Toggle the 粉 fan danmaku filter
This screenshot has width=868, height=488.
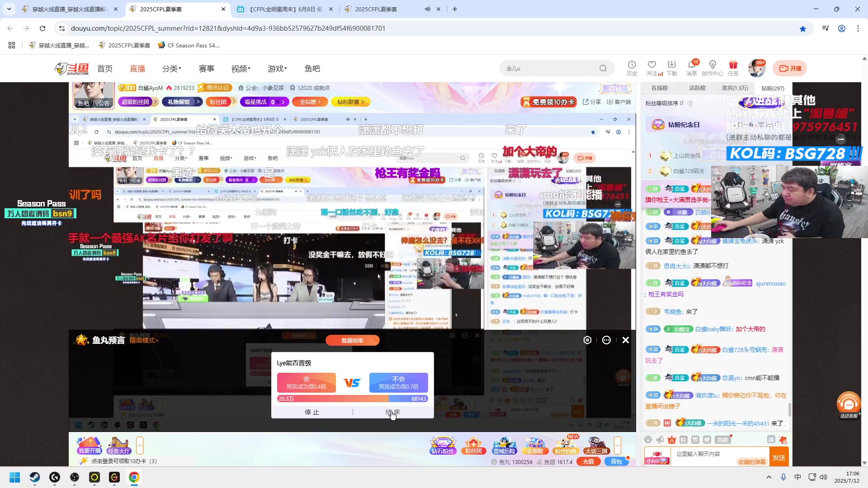[x=684, y=440]
